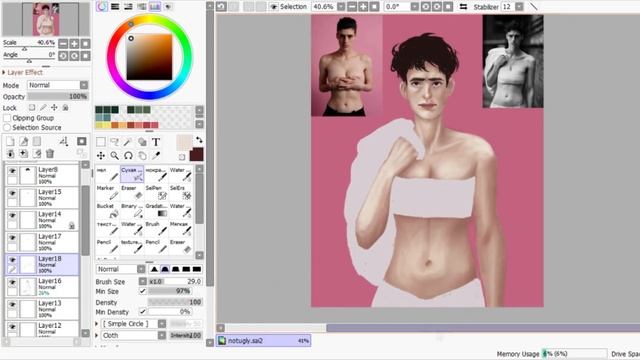Screen dimensions: 640x360
Task: Pick the dark maroon background color swatch
Action: tap(197, 155)
